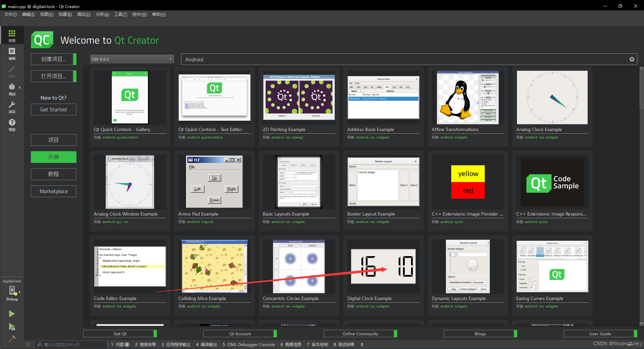
Task: Open the Colliding Mice Example thumbnail
Action: [214, 267]
